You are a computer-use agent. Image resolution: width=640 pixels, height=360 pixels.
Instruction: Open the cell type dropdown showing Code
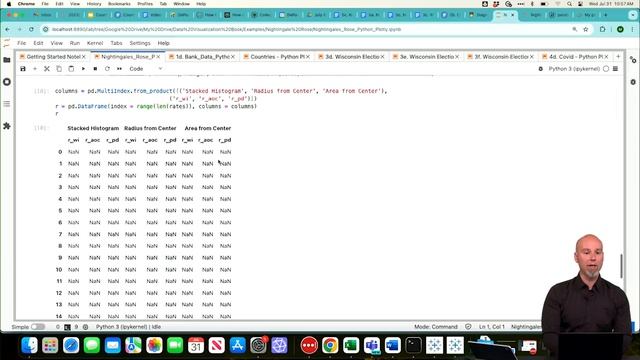tap(146, 69)
